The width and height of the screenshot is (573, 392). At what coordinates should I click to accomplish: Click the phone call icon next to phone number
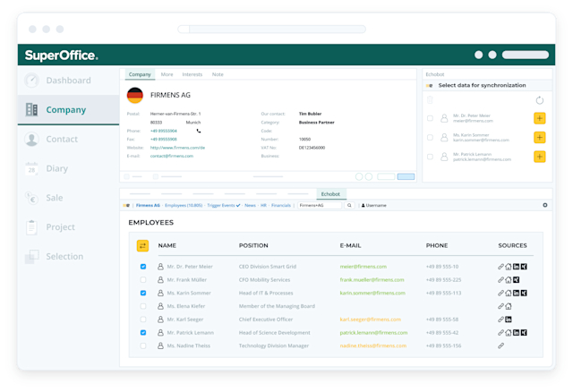tap(199, 131)
